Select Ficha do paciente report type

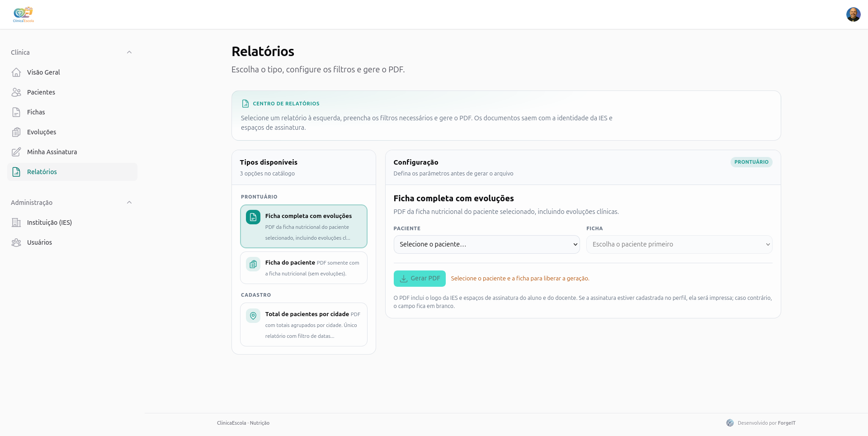[304, 268]
